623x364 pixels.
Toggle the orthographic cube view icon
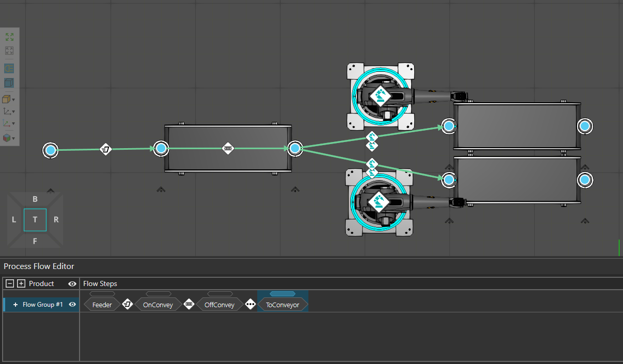9,83
